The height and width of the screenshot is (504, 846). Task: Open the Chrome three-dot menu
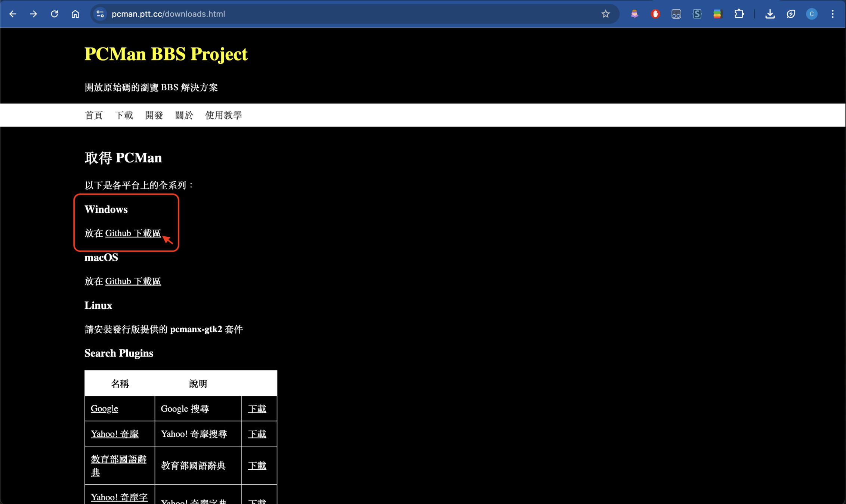pyautogui.click(x=833, y=14)
